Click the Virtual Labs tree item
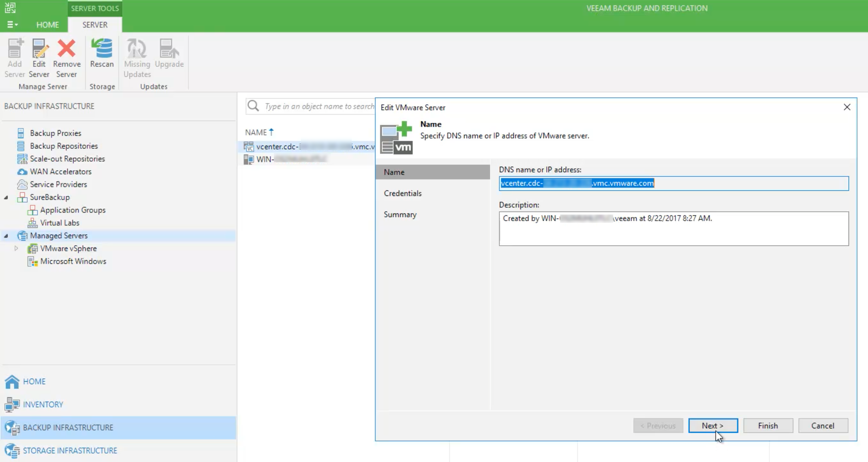 click(x=60, y=223)
